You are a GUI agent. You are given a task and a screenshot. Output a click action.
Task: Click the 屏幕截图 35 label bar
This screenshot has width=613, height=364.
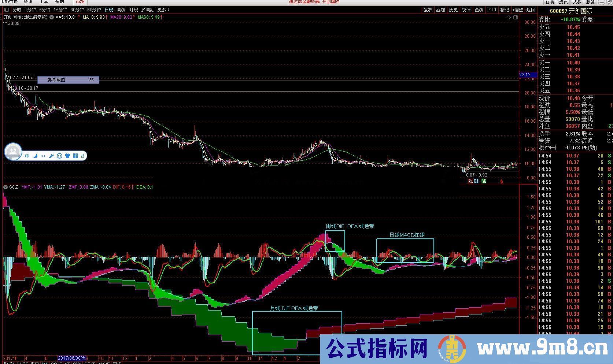pos(68,79)
